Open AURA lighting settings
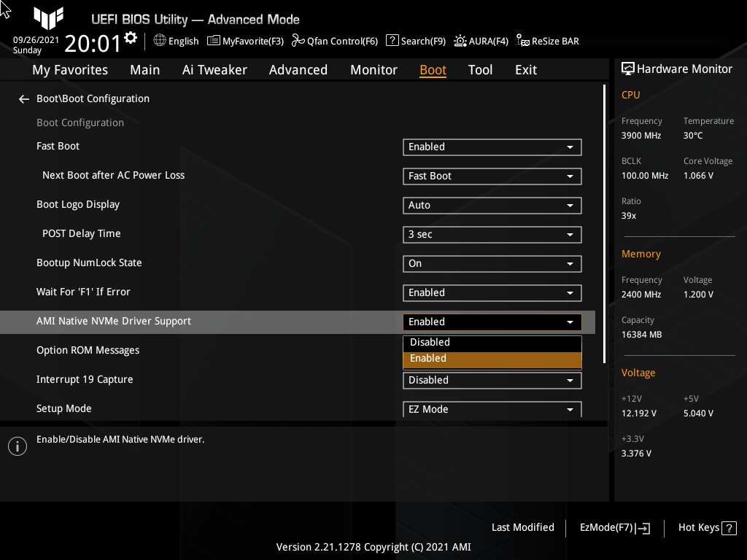This screenshot has width=747, height=560. tap(481, 41)
